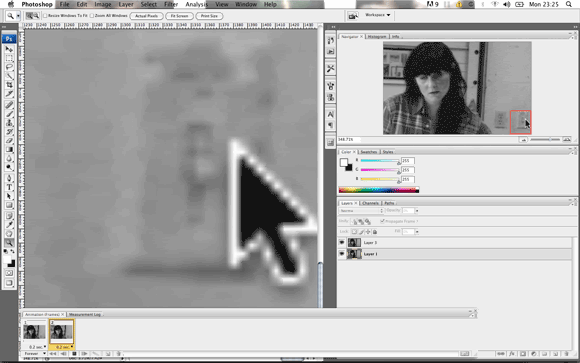Image resolution: width=580 pixels, height=363 pixels.
Task: Select the Move tool
Action: tap(9, 49)
